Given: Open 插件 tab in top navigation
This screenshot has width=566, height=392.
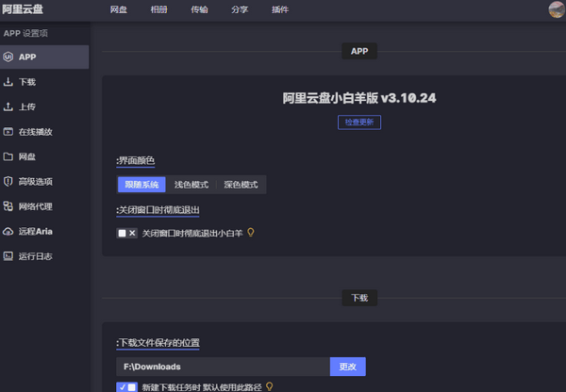Looking at the screenshot, I should click(x=280, y=9).
